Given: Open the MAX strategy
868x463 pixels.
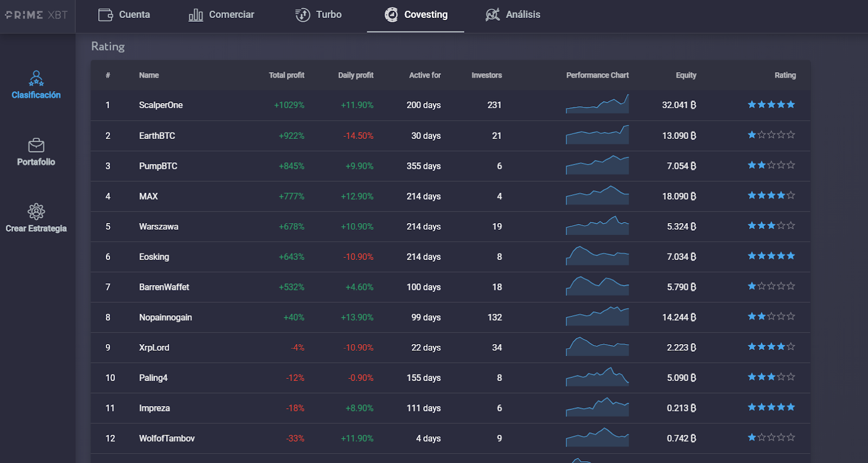Looking at the screenshot, I should pyautogui.click(x=148, y=196).
